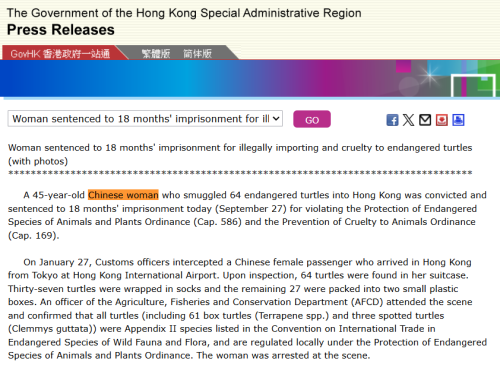Click the Press Releases heading
Screen dimensions: 500x368
pos(61,30)
